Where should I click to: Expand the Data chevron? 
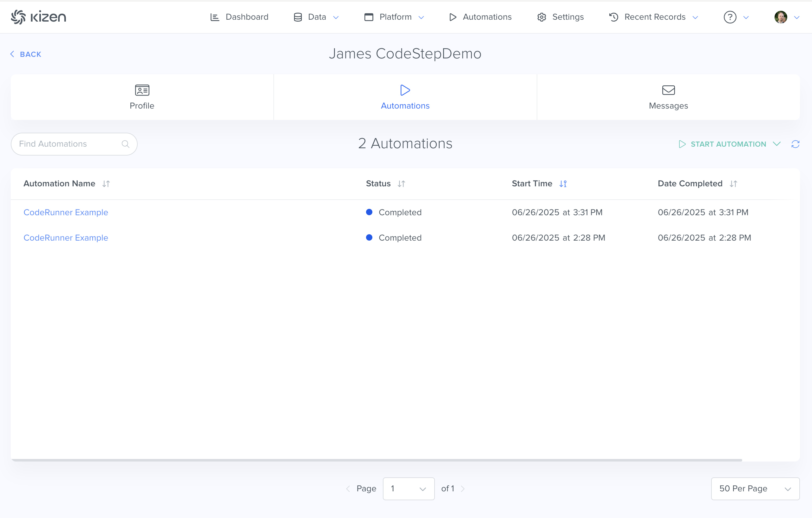tap(336, 17)
